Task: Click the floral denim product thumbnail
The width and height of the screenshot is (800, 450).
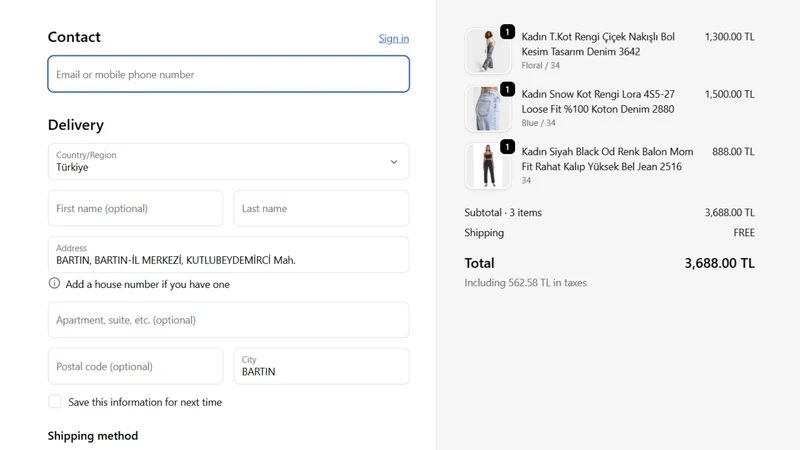Action: coord(488,51)
